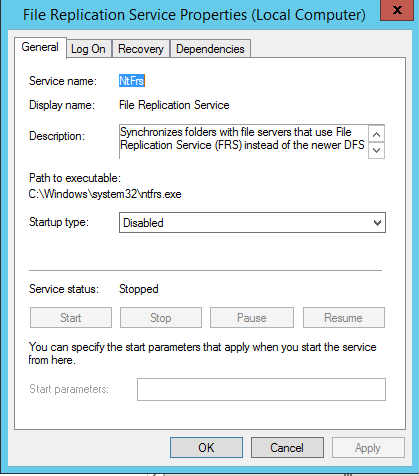Click the Pause service button
The height and width of the screenshot is (476, 419).
tap(252, 318)
